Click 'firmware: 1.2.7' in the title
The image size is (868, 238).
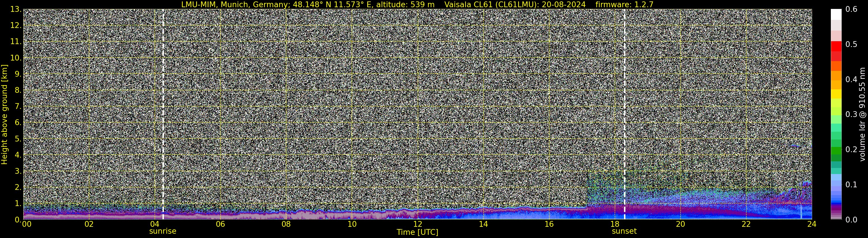[624, 4]
